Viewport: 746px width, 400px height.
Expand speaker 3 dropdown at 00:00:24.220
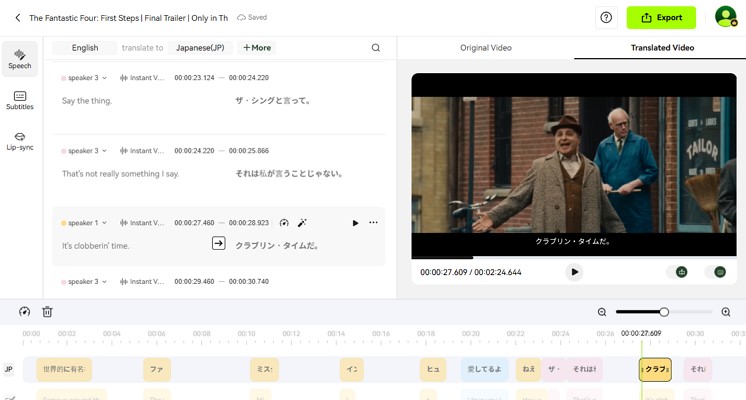pos(84,151)
